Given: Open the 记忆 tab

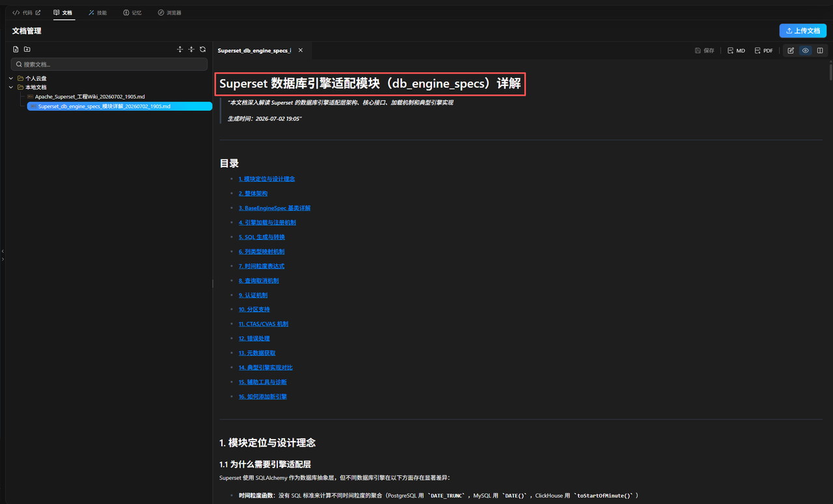Looking at the screenshot, I should coord(132,12).
